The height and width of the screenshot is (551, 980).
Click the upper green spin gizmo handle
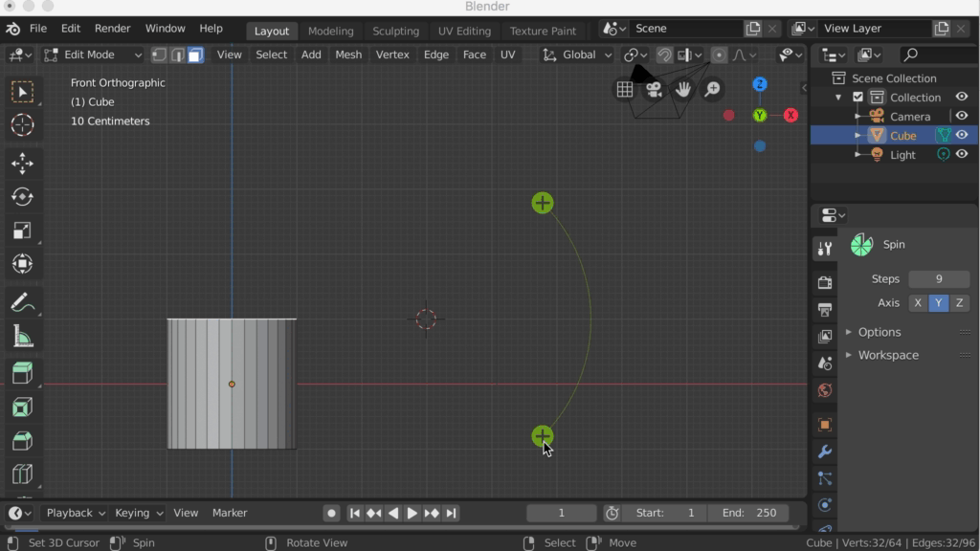(543, 203)
